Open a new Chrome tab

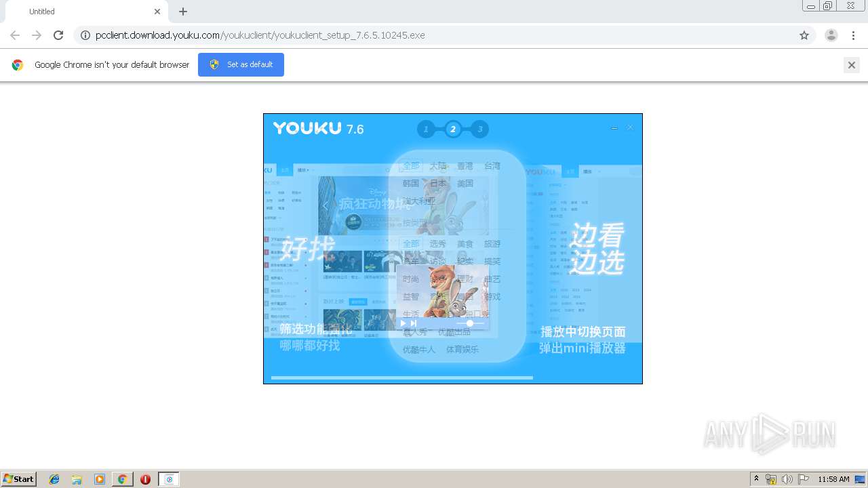click(183, 12)
